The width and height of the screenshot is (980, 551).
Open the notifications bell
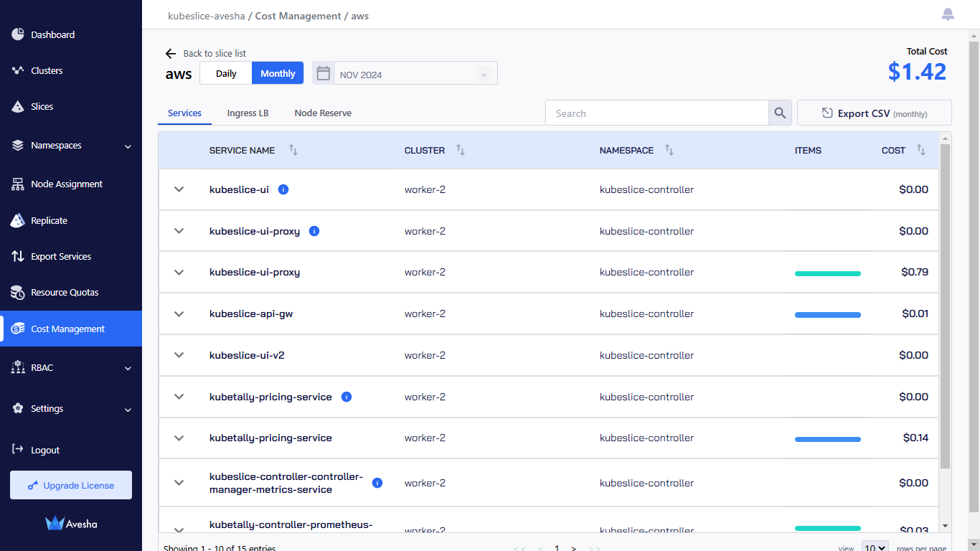point(948,14)
